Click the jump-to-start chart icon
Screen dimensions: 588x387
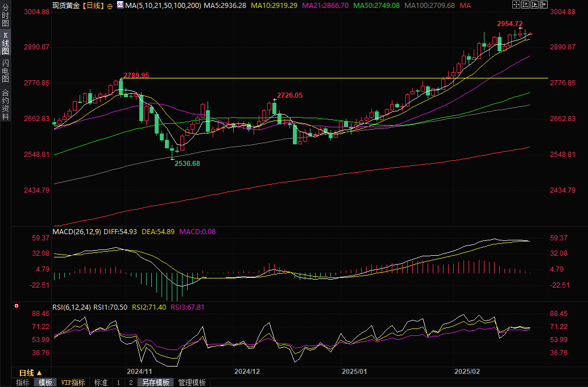click(525, 5)
